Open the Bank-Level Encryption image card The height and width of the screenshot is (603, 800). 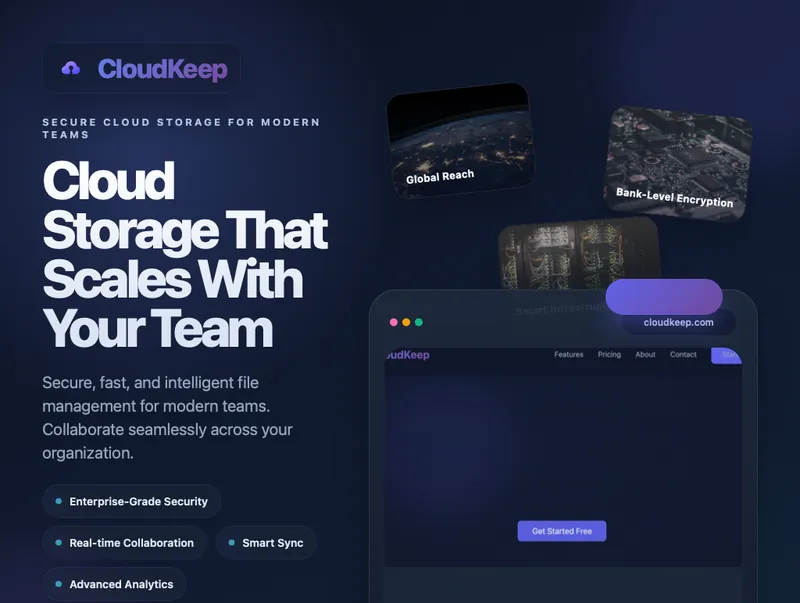(678, 164)
